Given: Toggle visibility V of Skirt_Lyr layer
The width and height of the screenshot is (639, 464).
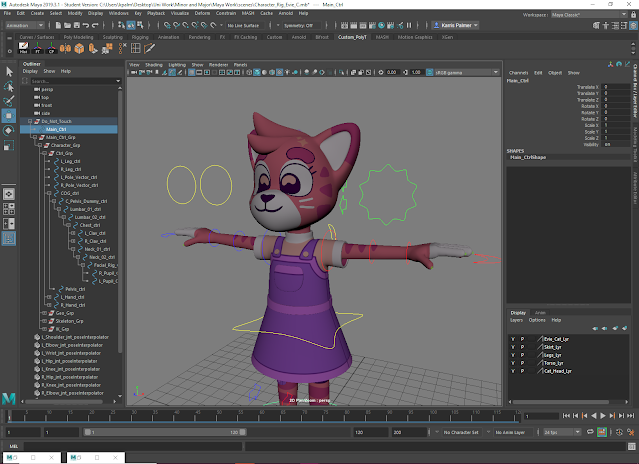Looking at the screenshot, I should [513, 347].
